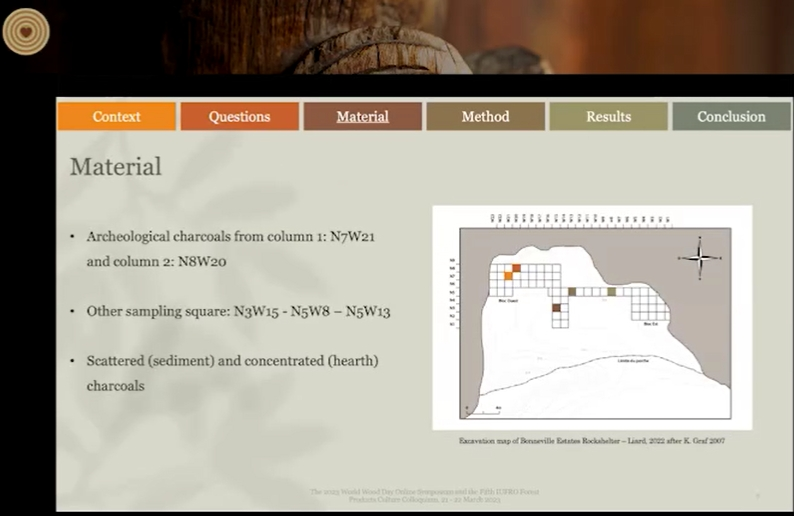Switch to the Questions tab

pyautogui.click(x=239, y=116)
